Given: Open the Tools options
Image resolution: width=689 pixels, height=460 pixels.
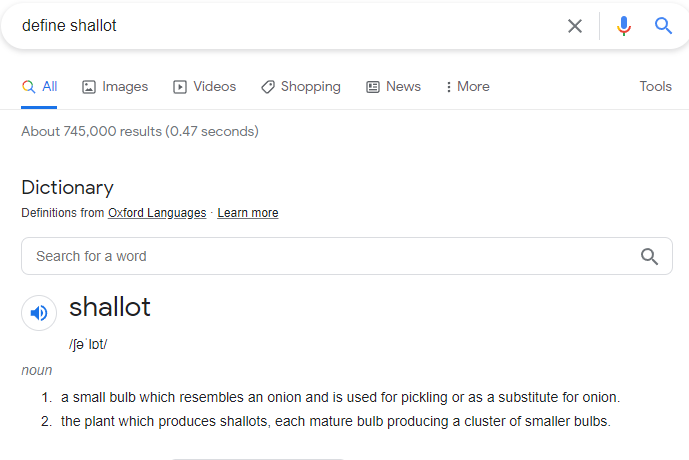Looking at the screenshot, I should coord(655,87).
